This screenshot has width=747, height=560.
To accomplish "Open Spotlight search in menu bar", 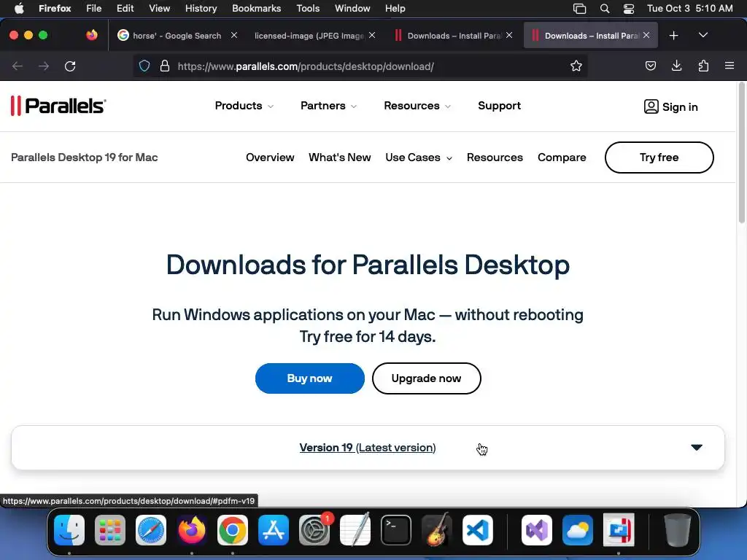I will pyautogui.click(x=605, y=9).
